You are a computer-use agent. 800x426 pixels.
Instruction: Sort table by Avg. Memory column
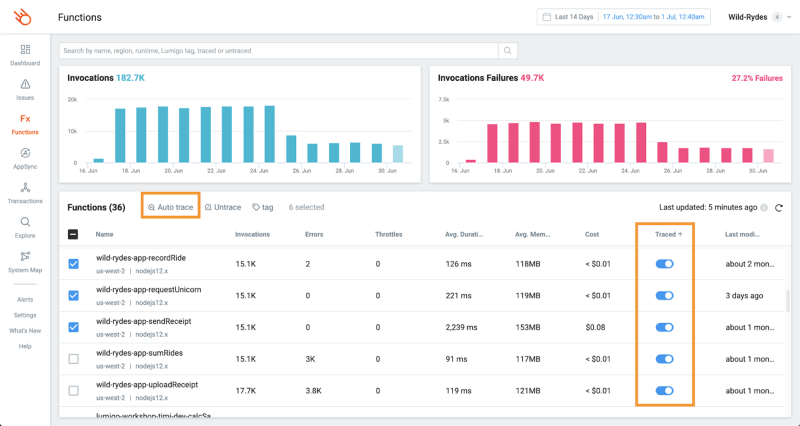point(533,234)
